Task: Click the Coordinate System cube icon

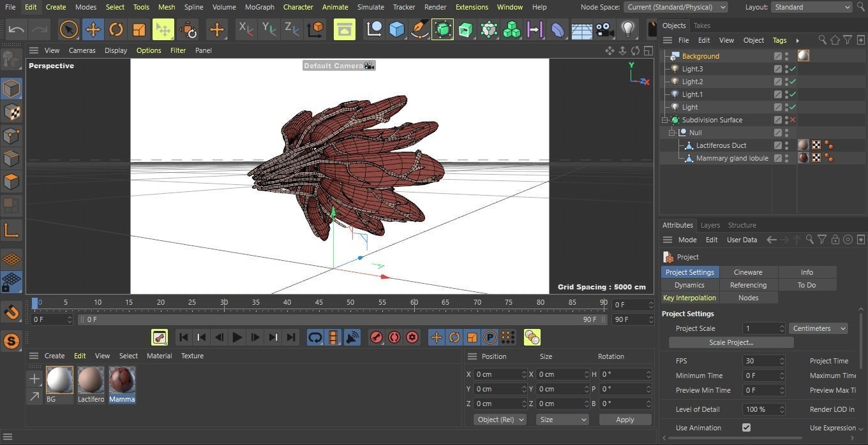Action: click(315, 29)
